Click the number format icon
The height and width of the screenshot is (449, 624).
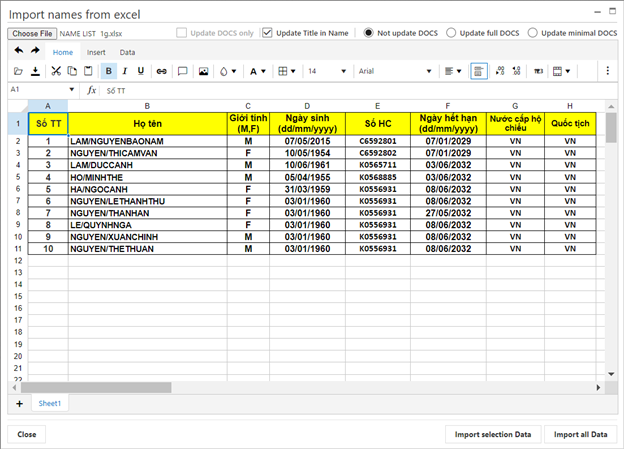(538, 71)
